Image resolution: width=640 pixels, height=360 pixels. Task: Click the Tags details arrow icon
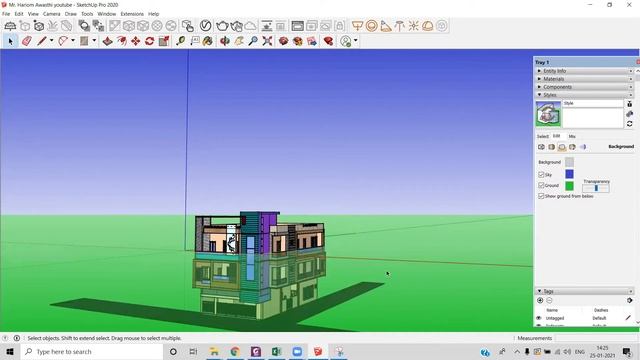tap(630, 300)
